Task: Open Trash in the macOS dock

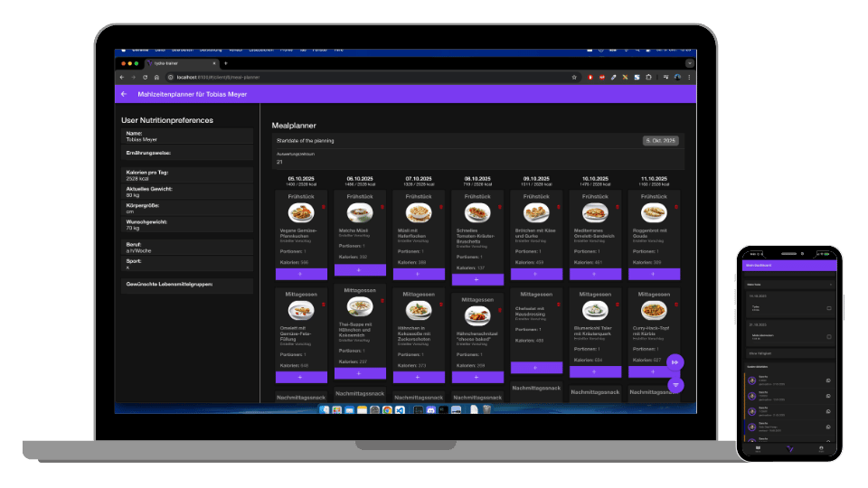Action: tap(486, 410)
